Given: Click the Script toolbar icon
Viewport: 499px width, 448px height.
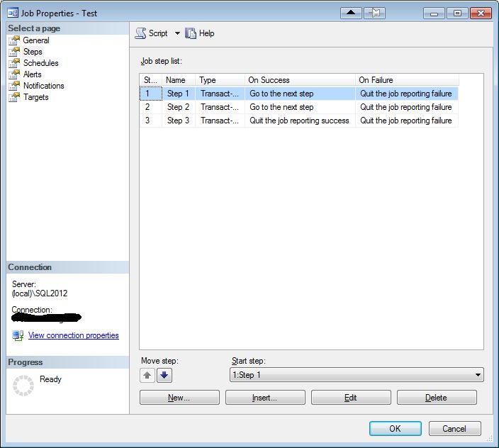Looking at the screenshot, I should pyautogui.click(x=140, y=33).
